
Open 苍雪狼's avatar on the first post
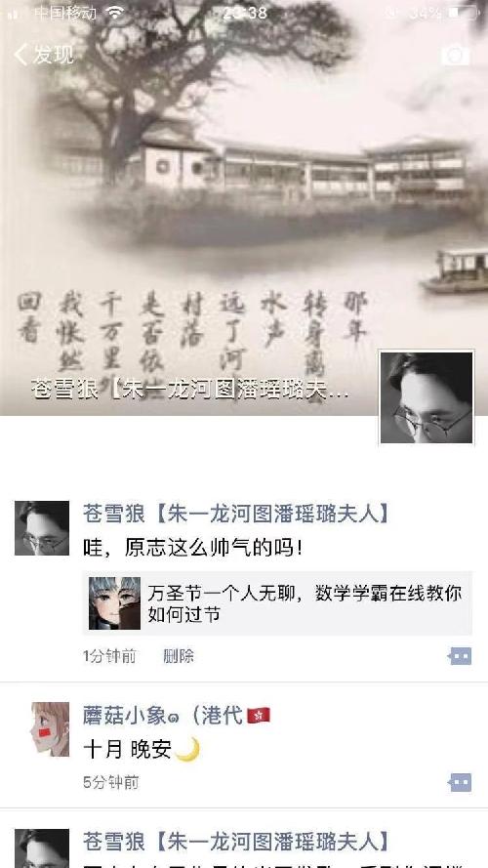(x=42, y=528)
